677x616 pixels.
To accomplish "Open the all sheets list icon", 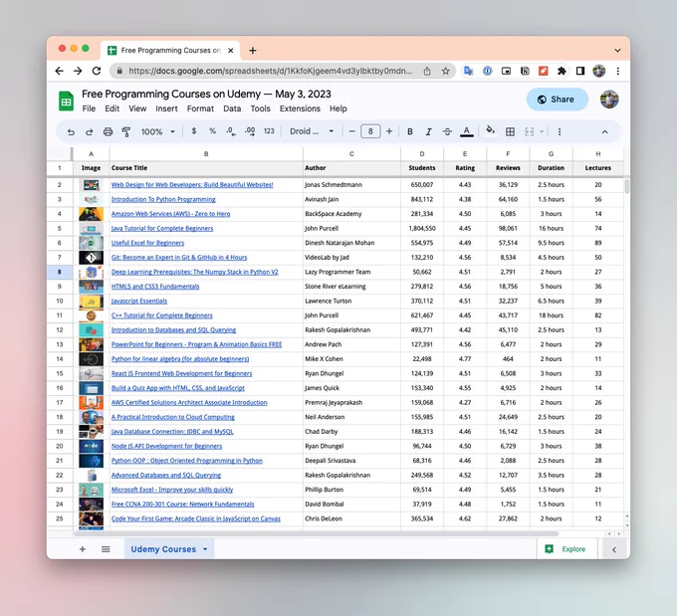I will [x=106, y=549].
